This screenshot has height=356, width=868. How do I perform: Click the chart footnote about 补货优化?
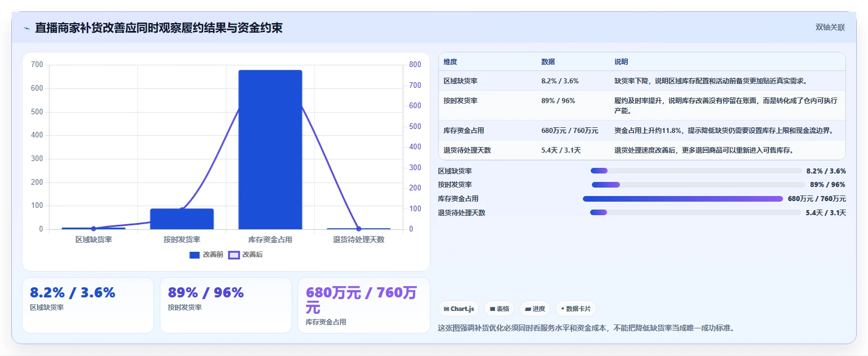tap(586, 328)
